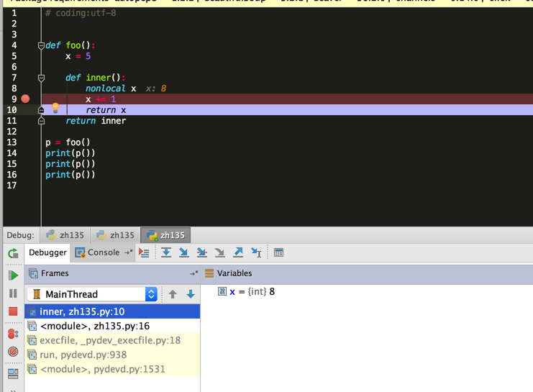
Task: Click the highlighted 'return x' on line 10
Action: (x=106, y=110)
